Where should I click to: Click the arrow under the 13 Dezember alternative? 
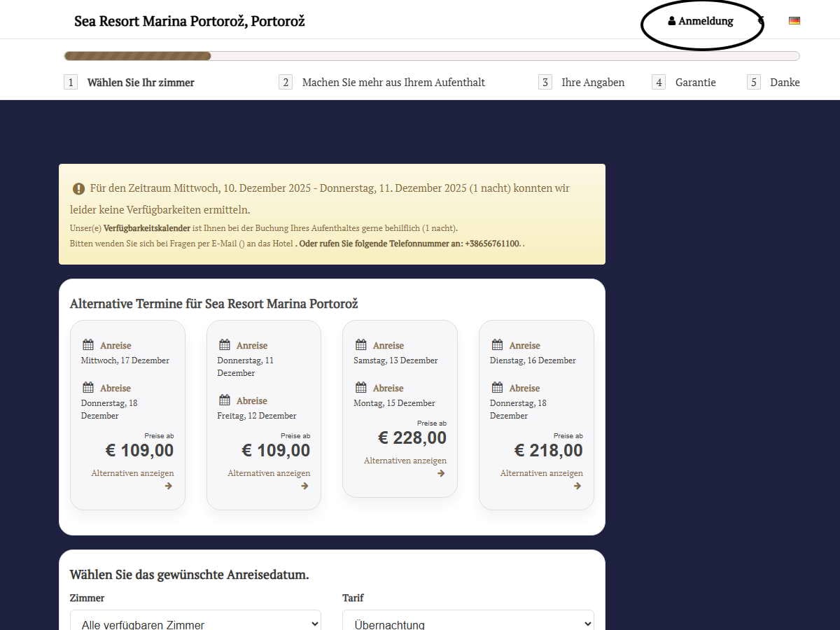click(x=441, y=473)
